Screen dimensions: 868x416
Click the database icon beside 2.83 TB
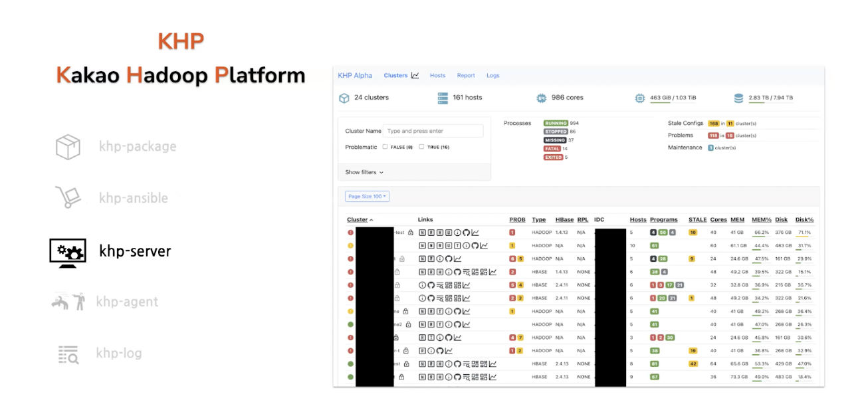click(x=738, y=98)
